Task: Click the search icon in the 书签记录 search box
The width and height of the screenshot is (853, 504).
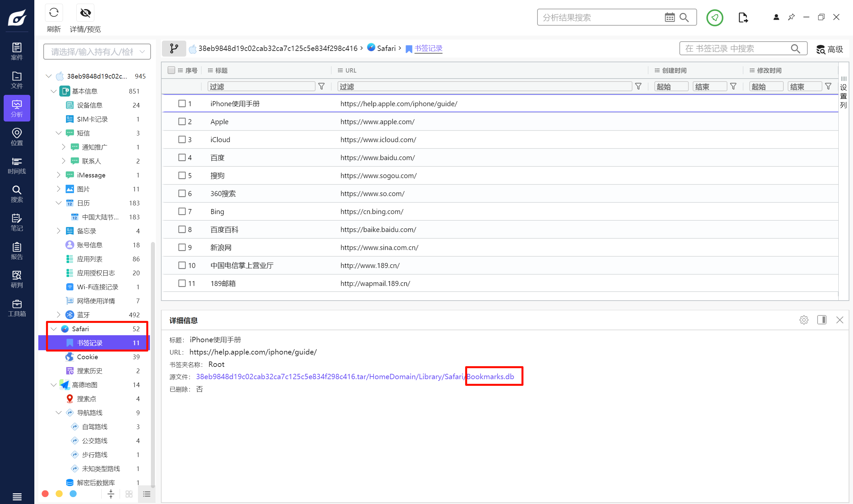Action: pyautogui.click(x=795, y=49)
